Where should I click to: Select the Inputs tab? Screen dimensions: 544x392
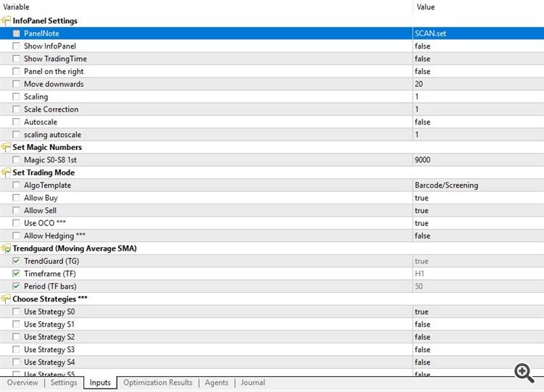click(100, 383)
